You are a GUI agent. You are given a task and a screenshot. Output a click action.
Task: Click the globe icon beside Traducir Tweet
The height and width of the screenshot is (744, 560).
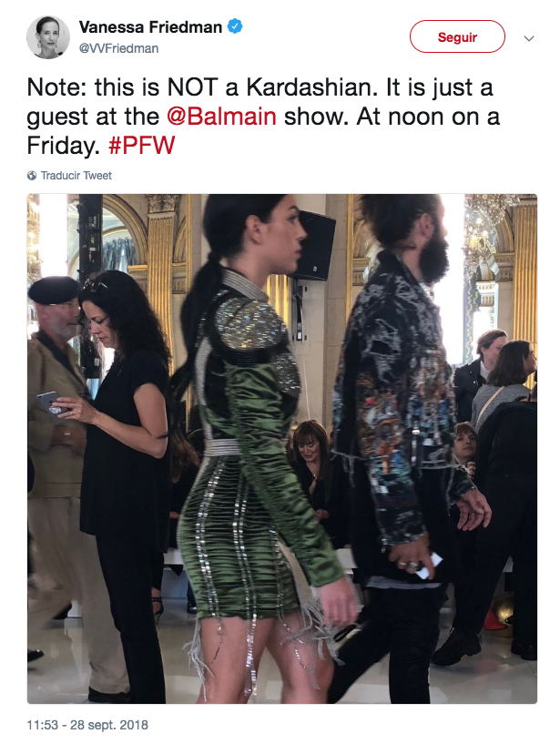(x=32, y=176)
